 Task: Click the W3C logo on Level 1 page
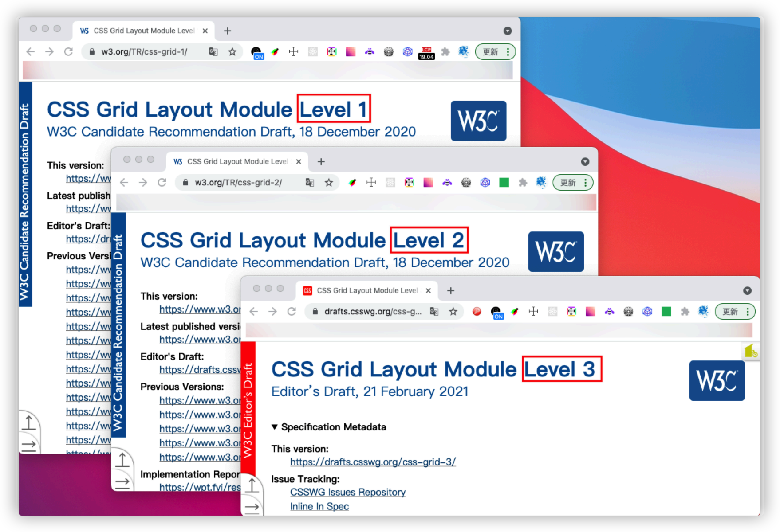478,121
